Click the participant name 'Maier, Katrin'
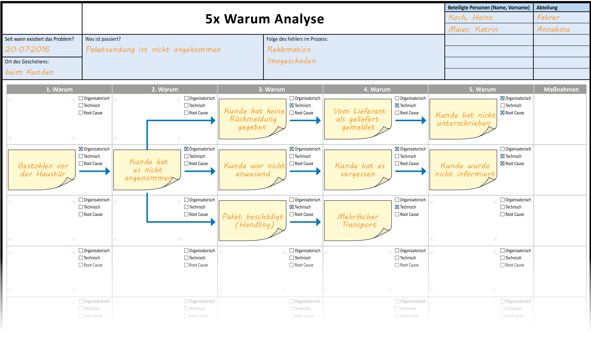Screen dimensions: 591x364 tap(473, 29)
